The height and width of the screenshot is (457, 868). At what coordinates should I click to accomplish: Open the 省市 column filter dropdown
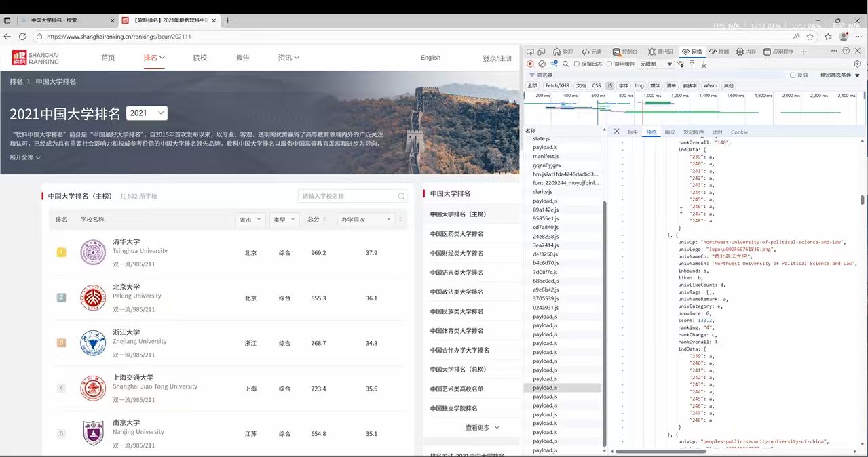pos(250,220)
